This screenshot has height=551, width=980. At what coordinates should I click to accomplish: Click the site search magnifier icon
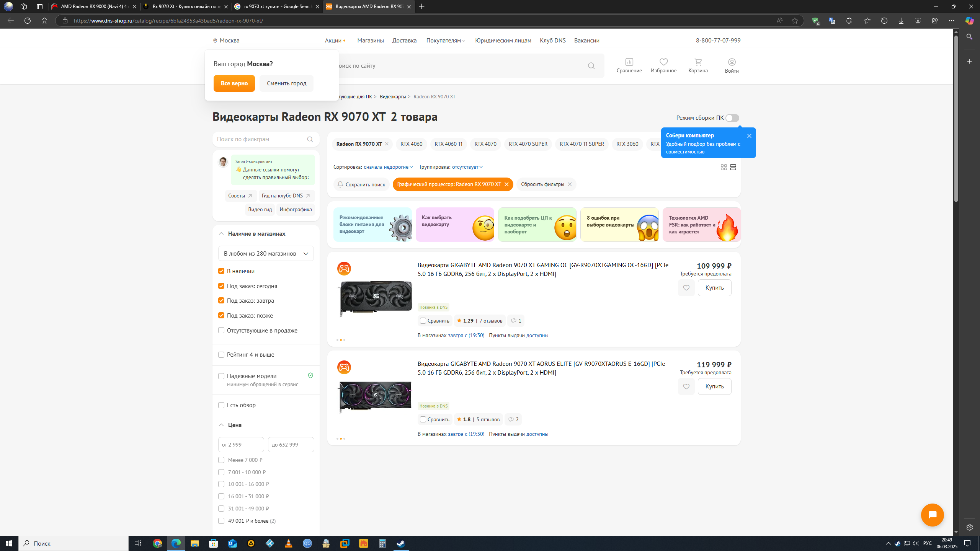coord(591,66)
